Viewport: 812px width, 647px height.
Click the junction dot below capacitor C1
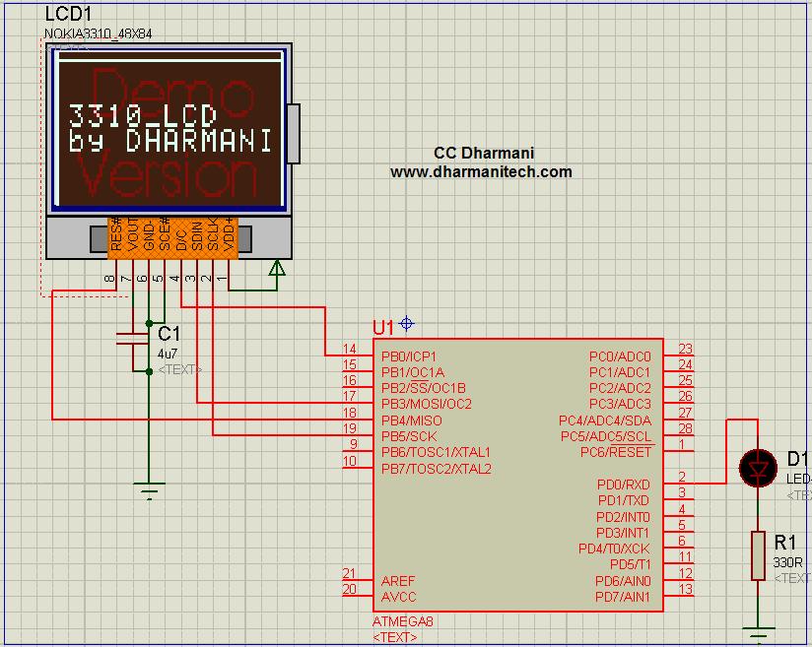coord(149,371)
